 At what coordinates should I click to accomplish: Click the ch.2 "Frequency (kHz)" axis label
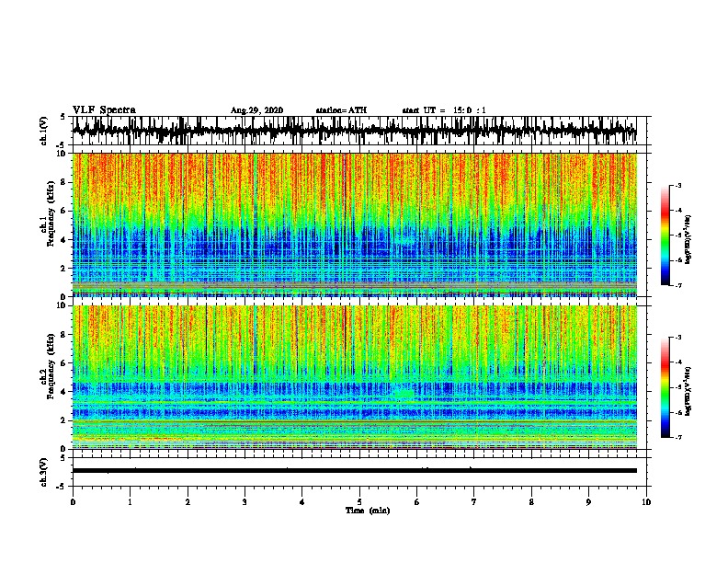pyautogui.click(x=51, y=366)
